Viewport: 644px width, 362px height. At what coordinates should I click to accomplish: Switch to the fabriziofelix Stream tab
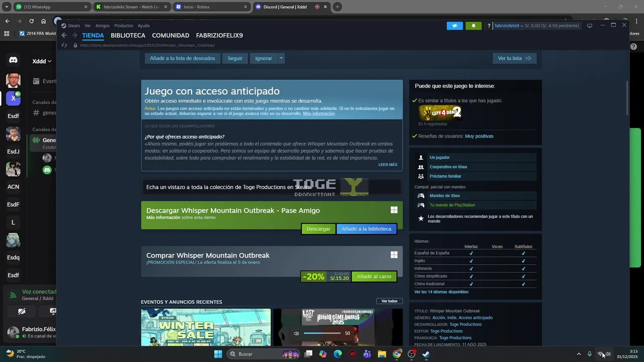132,7
